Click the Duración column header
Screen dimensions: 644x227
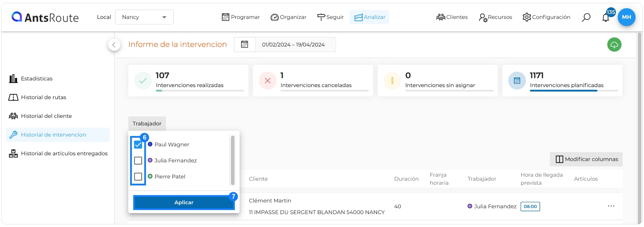point(406,179)
